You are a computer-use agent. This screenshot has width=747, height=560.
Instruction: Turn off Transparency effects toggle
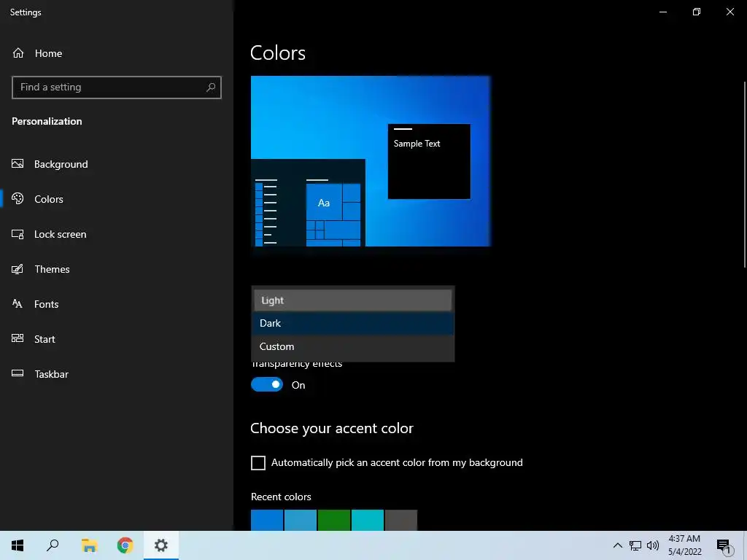click(x=267, y=385)
